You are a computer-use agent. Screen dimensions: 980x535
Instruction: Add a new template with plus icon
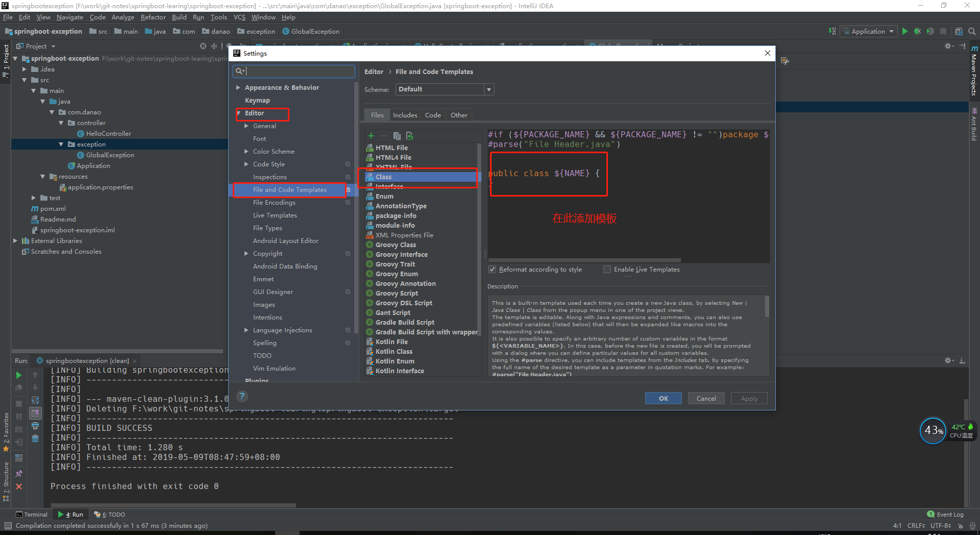[x=371, y=136]
